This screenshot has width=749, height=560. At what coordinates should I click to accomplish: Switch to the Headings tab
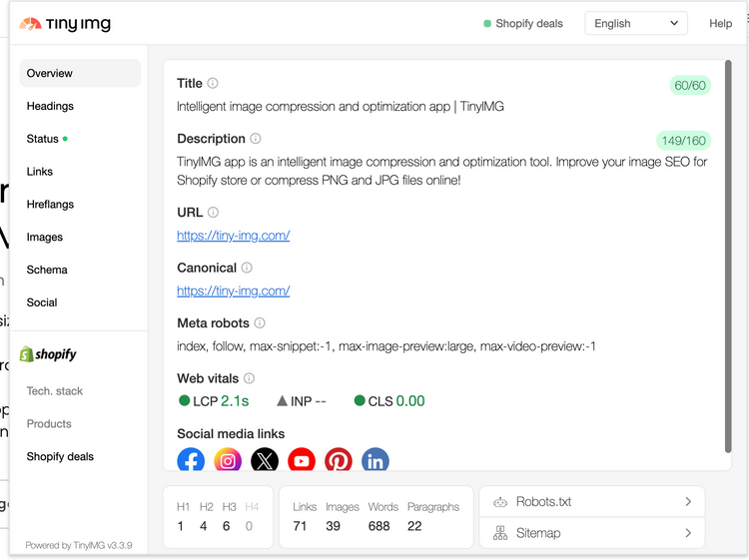point(50,106)
